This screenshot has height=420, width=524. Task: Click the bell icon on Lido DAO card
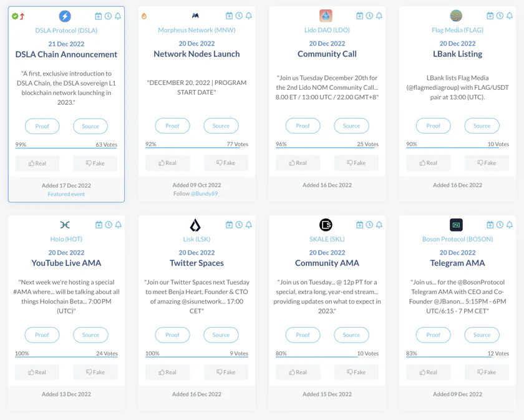coord(379,16)
